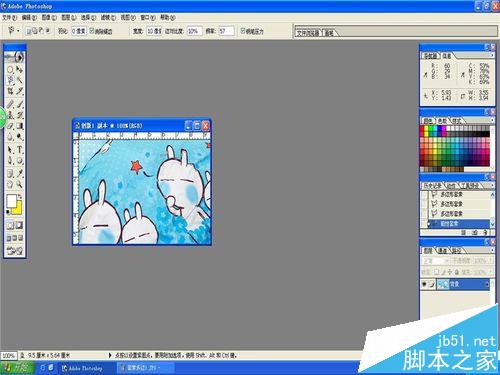
Task: Select the Crop tool
Action: 10,91
